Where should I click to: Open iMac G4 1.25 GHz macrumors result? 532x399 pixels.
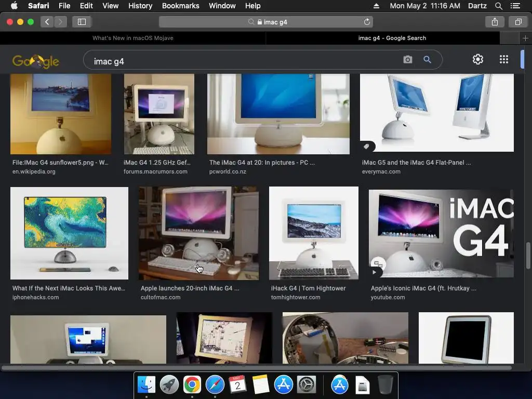[157, 163]
